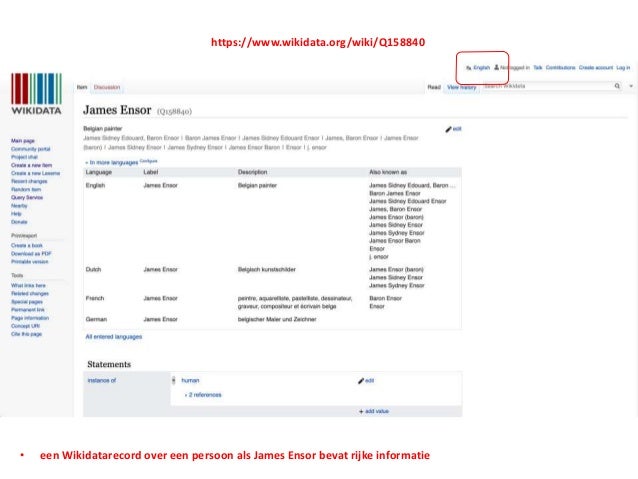Click Create a book

27,246
